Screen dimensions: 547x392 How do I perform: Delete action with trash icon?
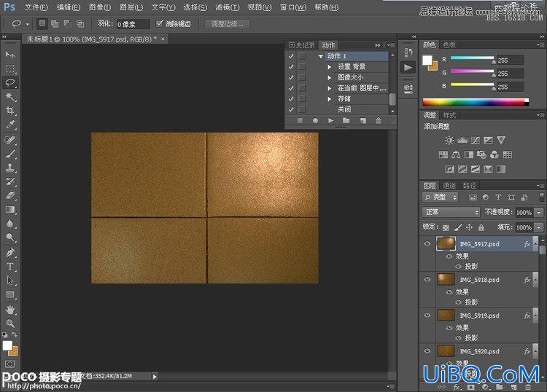coord(378,120)
